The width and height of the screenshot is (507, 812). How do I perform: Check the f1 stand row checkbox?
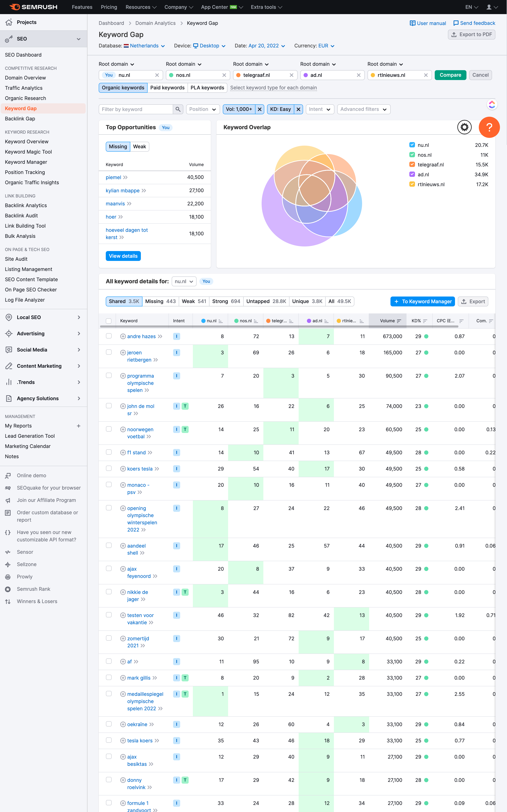pyautogui.click(x=109, y=452)
